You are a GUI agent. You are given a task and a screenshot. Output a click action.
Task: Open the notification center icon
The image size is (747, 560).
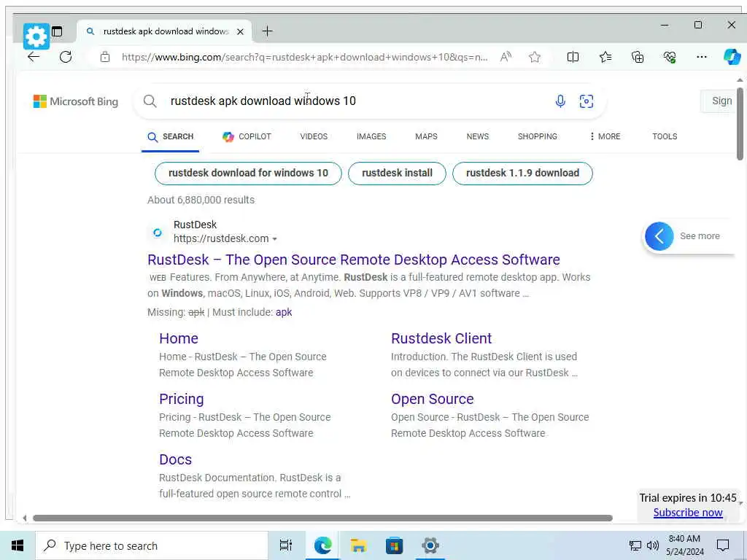click(x=723, y=545)
